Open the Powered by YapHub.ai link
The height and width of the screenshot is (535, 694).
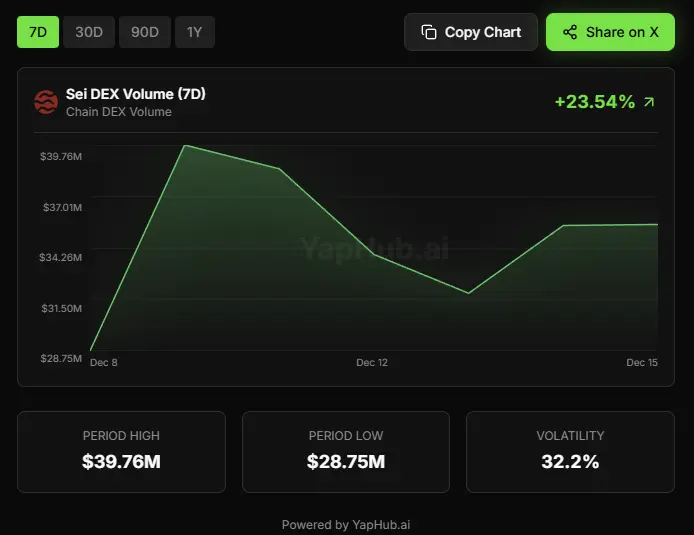pos(346,525)
